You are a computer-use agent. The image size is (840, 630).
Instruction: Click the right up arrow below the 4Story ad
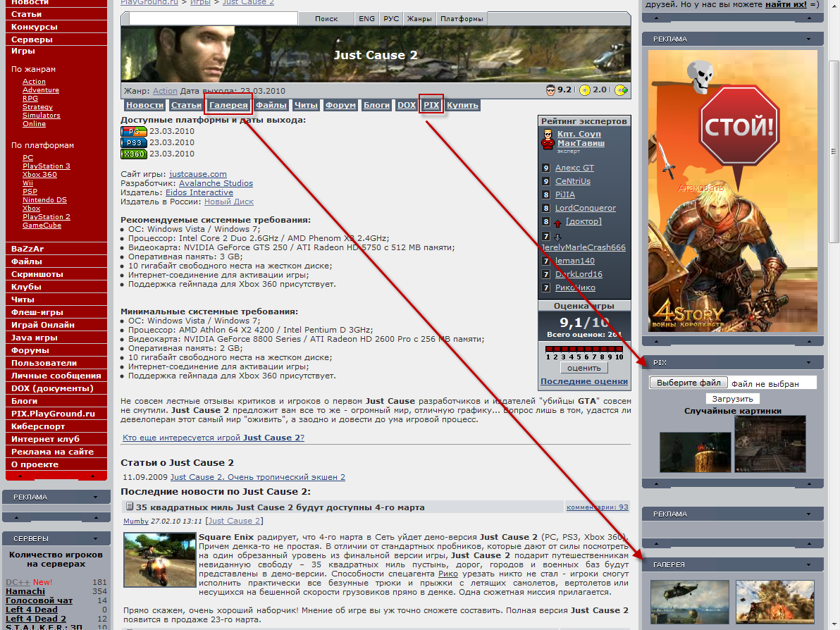point(809,340)
